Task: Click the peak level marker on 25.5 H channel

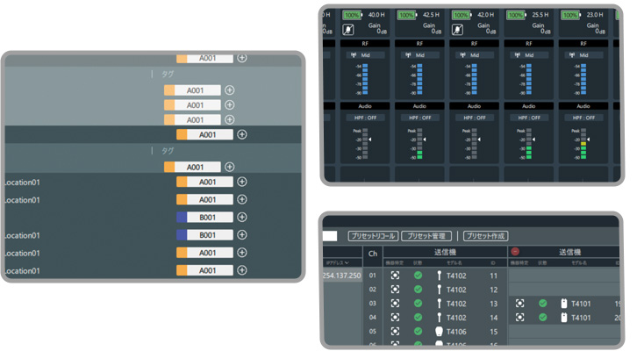Action: (x=534, y=140)
